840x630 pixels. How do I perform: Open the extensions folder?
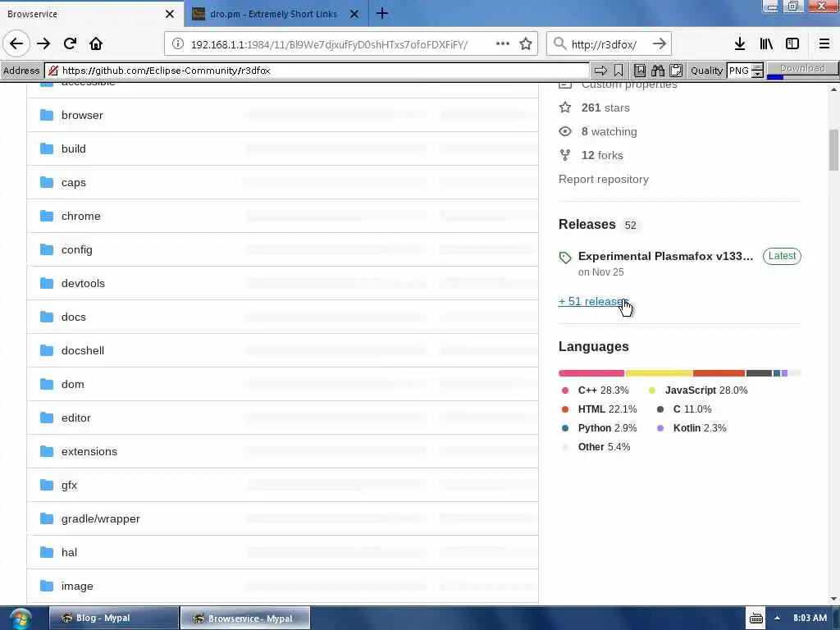point(89,452)
